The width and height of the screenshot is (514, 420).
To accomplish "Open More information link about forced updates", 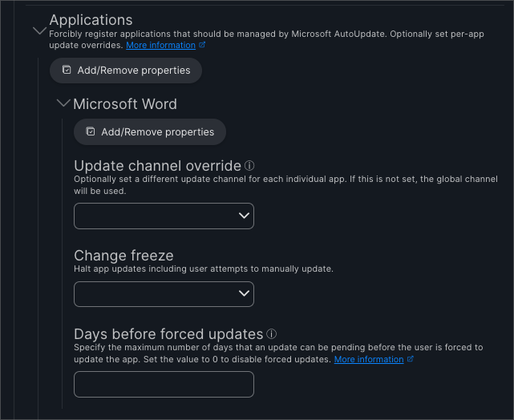I will pos(369,359).
